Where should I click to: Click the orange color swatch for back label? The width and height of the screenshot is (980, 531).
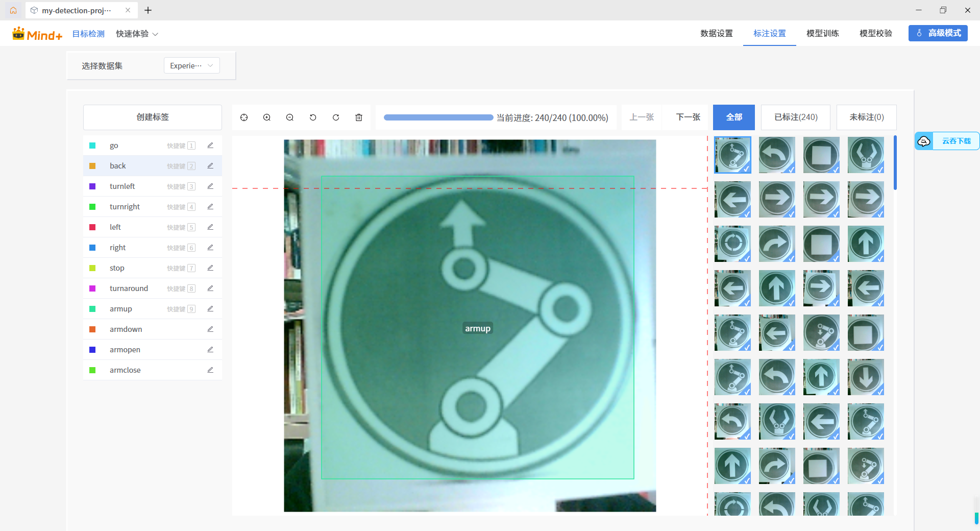(92, 166)
